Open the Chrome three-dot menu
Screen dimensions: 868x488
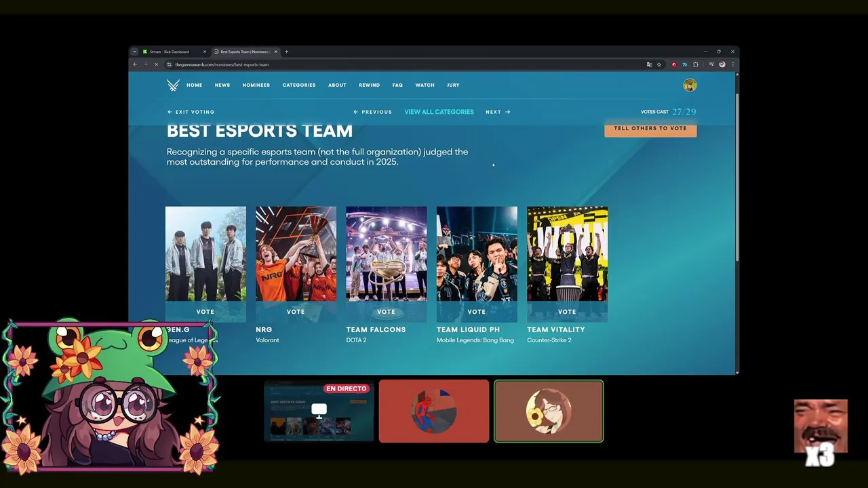(732, 64)
